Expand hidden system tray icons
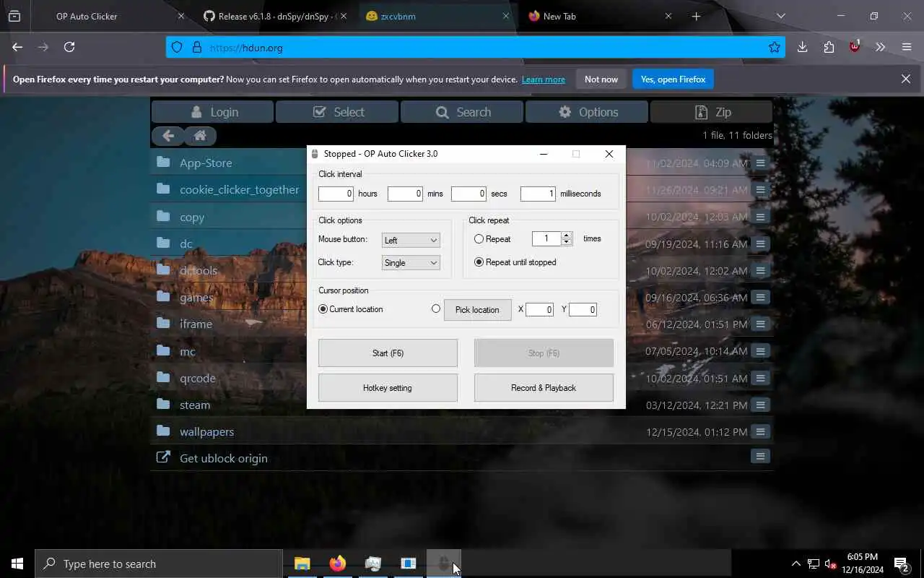924x578 pixels. pos(796,564)
